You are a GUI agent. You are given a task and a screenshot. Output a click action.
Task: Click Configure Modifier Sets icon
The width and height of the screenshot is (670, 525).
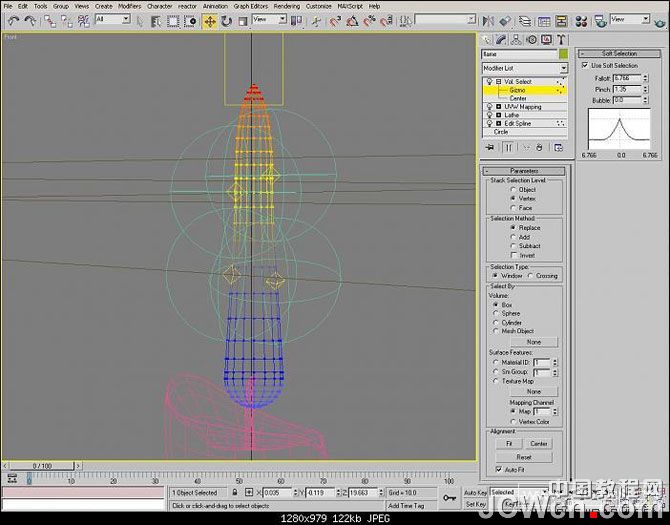[558, 147]
